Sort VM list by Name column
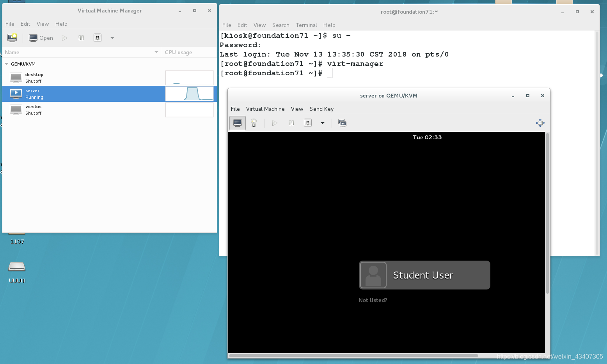 (82, 52)
